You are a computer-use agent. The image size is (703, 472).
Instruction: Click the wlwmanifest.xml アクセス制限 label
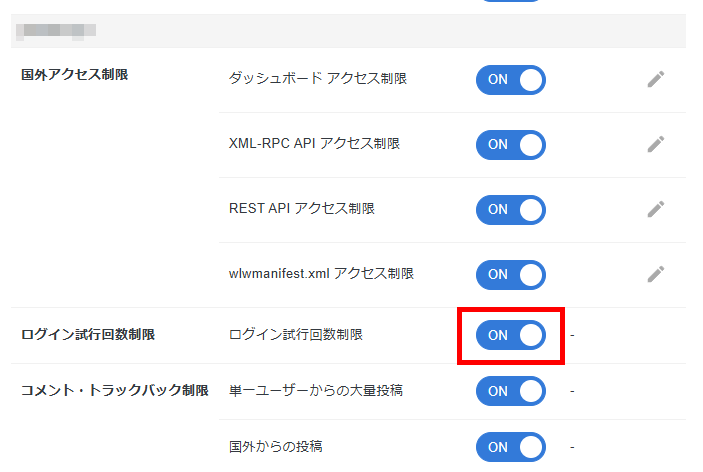pyautogui.click(x=321, y=274)
